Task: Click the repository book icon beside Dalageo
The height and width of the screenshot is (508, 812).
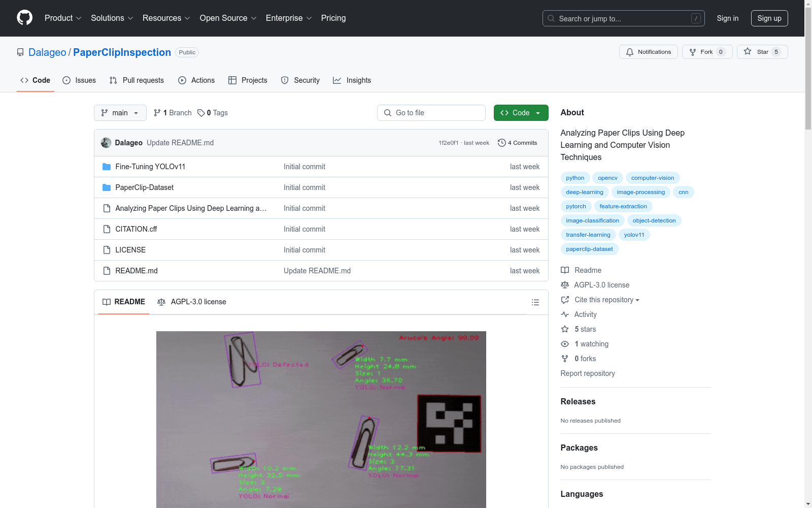Action: [x=20, y=52]
